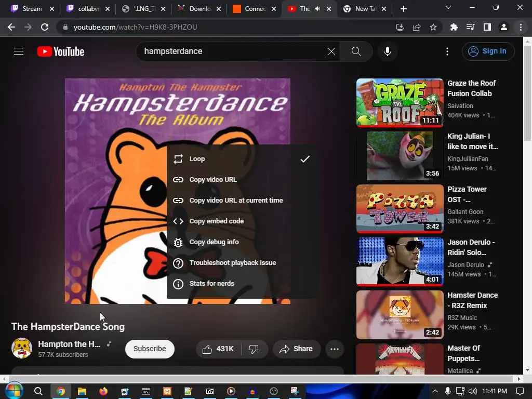Open command prompt from taskbar
Viewport: 532px width, 399px height.
pos(146,391)
